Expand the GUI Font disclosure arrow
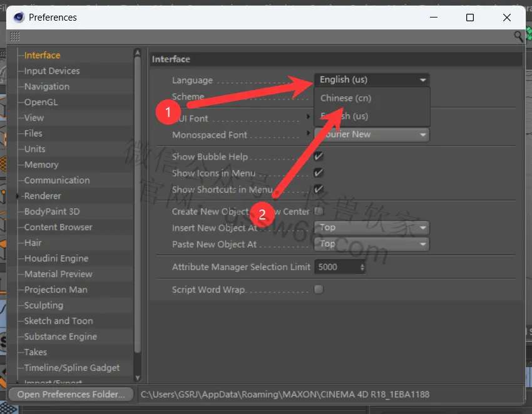The height and width of the screenshot is (414, 532). point(308,116)
